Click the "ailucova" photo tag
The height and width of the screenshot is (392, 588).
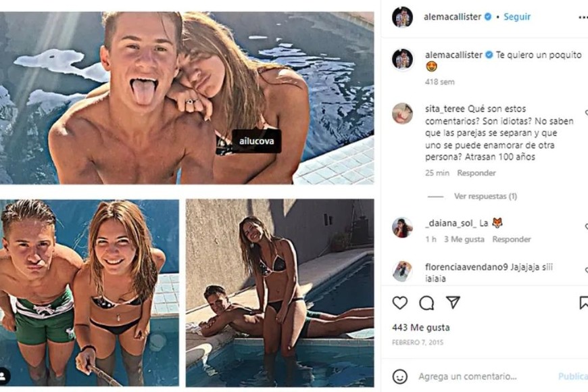pos(256,141)
